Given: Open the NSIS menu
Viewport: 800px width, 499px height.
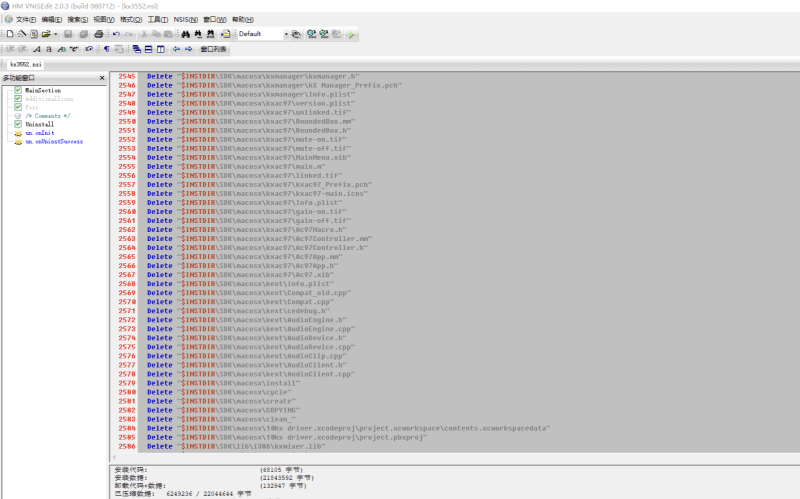Looking at the screenshot, I should [x=185, y=19].
